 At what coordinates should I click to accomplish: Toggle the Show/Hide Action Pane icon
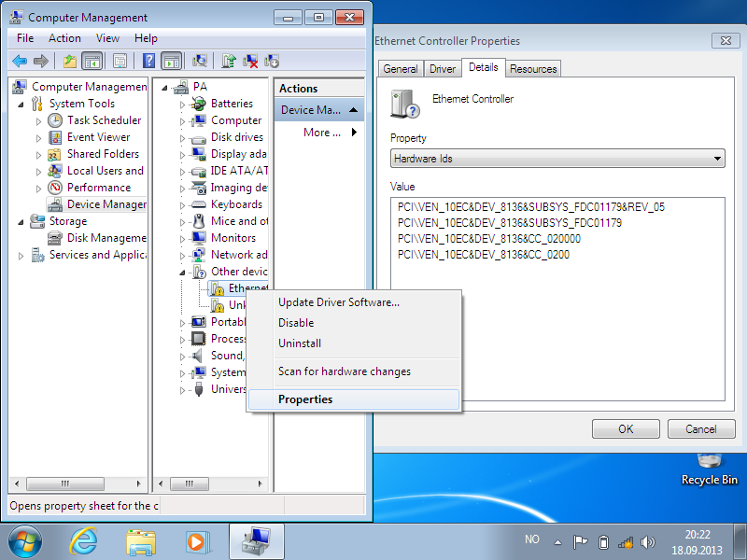[172, 61]
